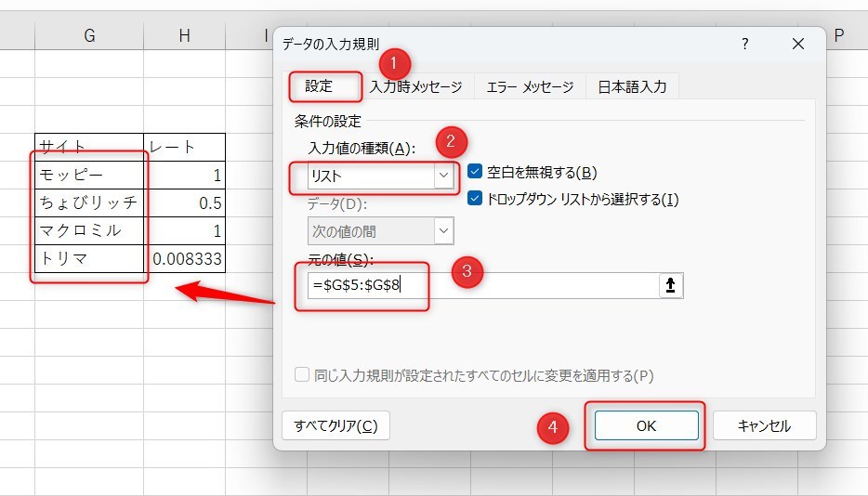Screen dimensions: 868x496
Task: Select column H header
Action: point(184,36)
